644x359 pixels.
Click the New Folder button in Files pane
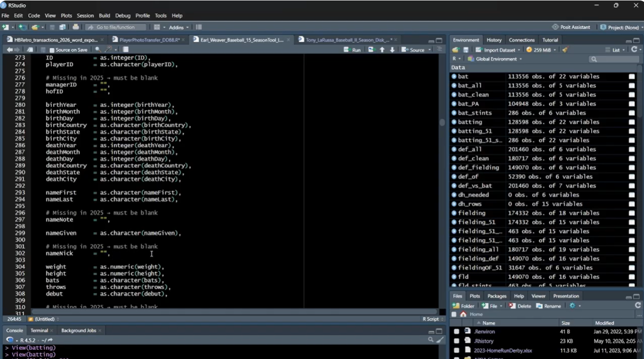tap(464, 306)
